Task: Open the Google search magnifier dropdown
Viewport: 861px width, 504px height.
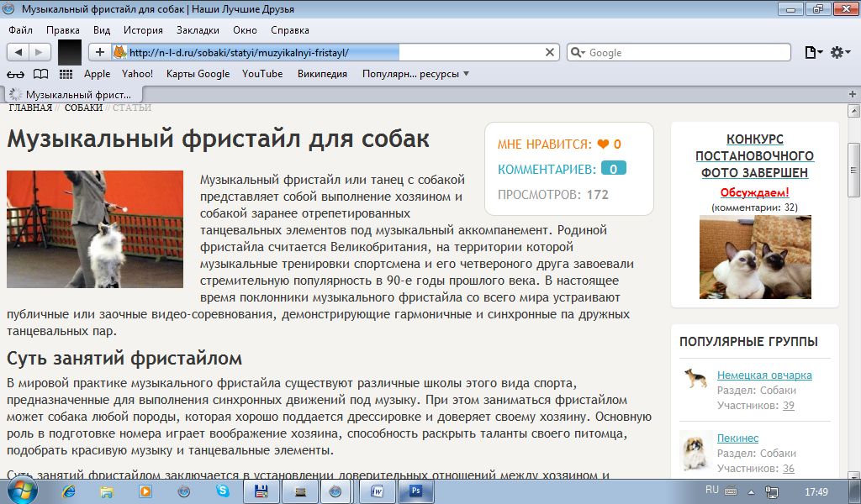Action: click(578, 52)
